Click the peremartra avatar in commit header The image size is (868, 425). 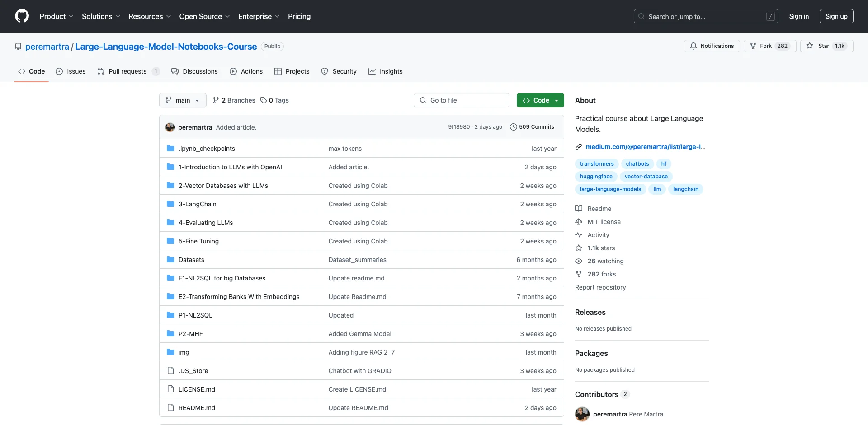(170, 127)
